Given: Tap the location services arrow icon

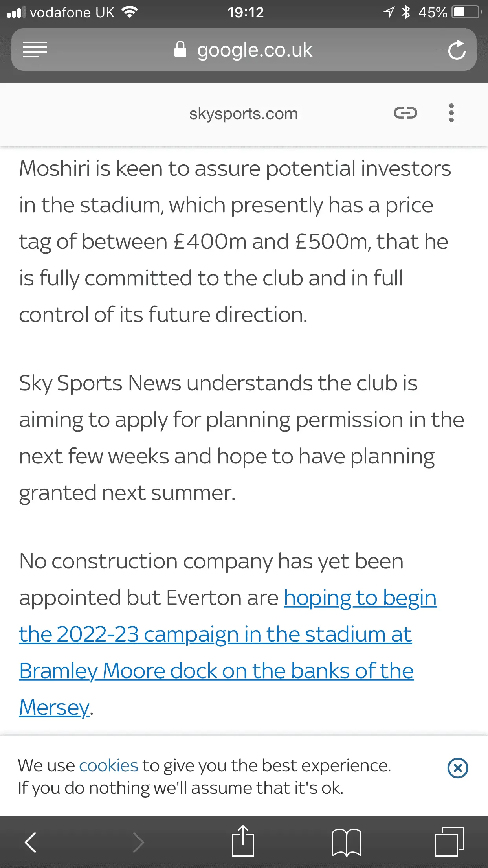Looking at the screenshot, I should [388, 12].
